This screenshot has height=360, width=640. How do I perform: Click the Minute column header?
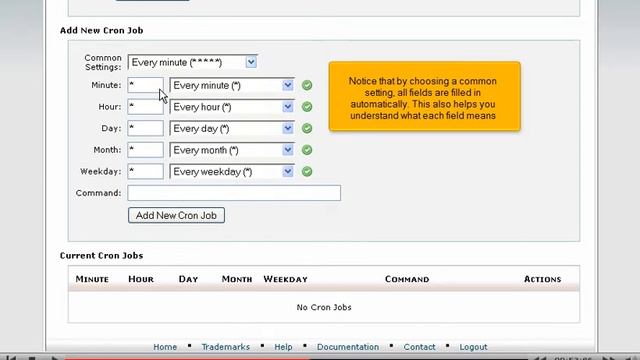coord(92,279)
